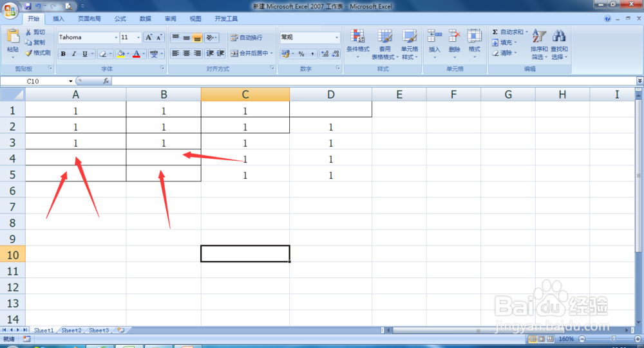Screen dimensions: 644x348
Task: Open the Sheet3 worksheet tab
Action: [x=99, y=331]
